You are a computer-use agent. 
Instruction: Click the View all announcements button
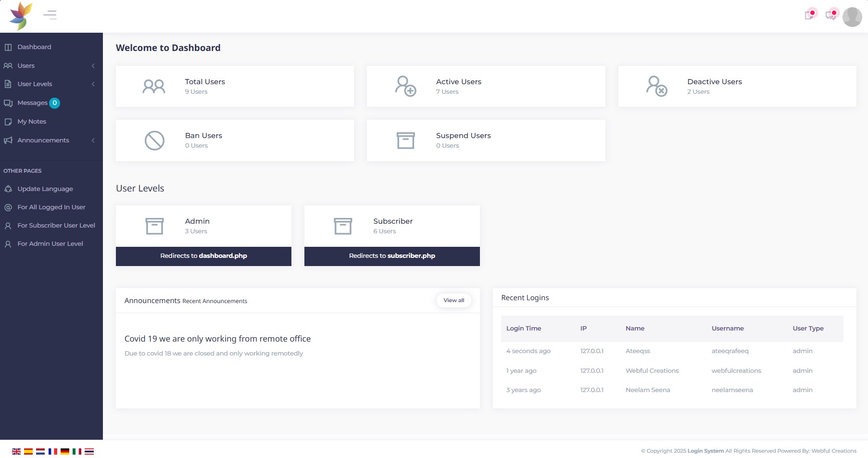pyautogui.click(x=453, y=300)
